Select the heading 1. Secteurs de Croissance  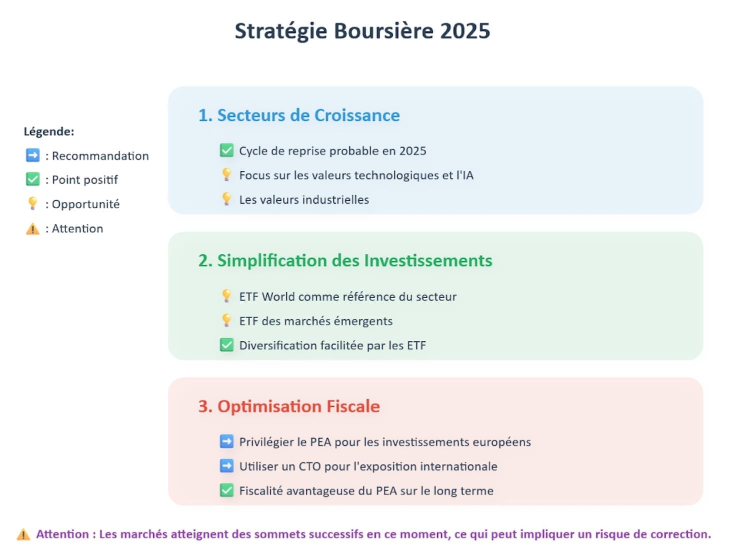(299, 115)
